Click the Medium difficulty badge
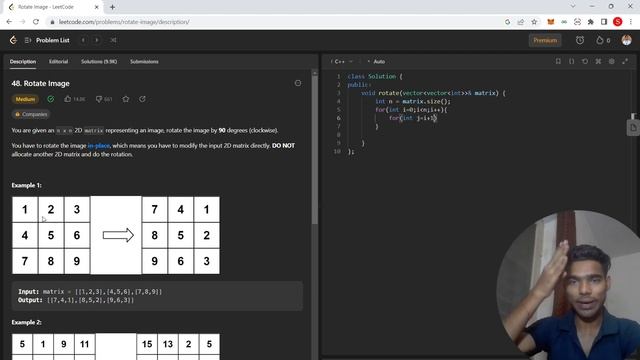This screenshot has height=360, width=640. (x=25, y=99)
